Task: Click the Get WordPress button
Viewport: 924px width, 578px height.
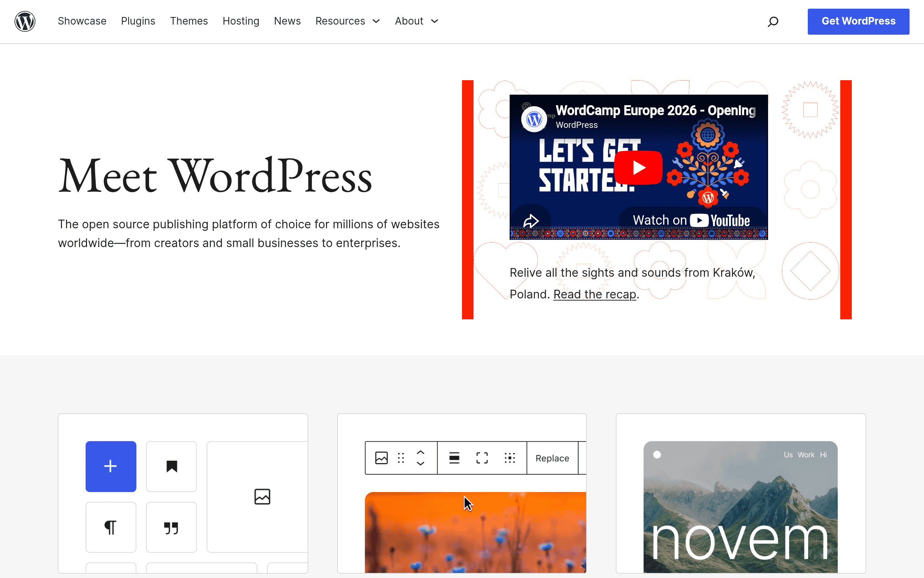Action: (x=858, y=21)
